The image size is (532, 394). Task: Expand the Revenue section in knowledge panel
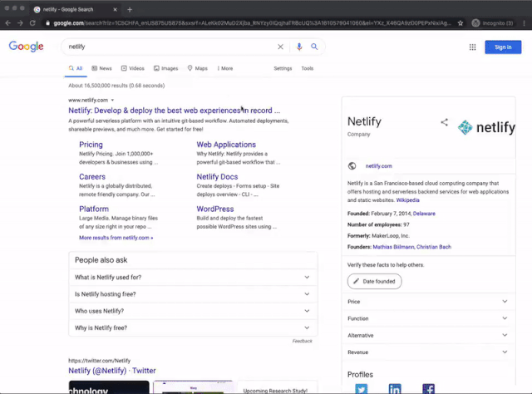click(428, 352)
